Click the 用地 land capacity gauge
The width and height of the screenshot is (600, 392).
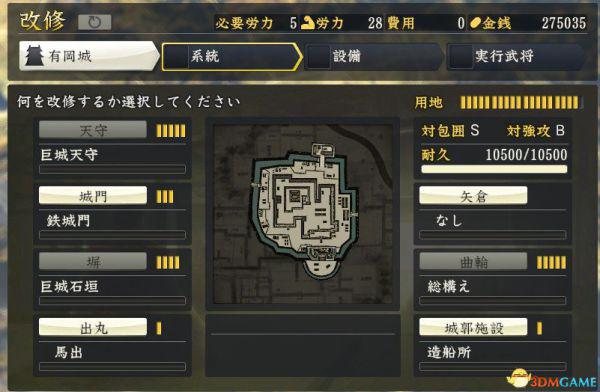[x=520, y=102]
